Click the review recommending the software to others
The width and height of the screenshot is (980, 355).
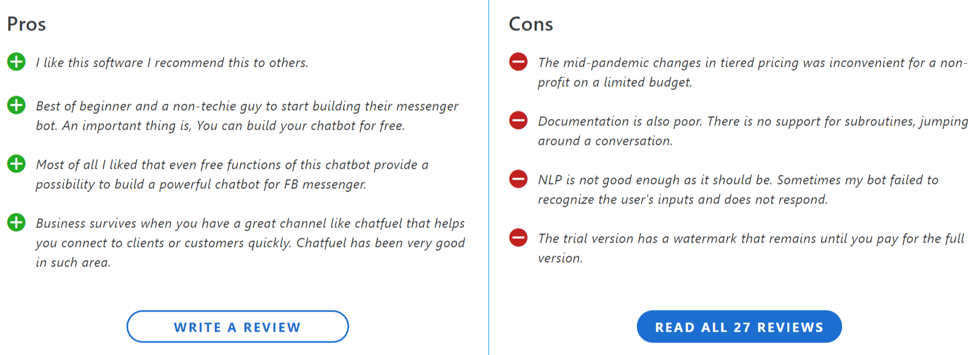point(172,62)
